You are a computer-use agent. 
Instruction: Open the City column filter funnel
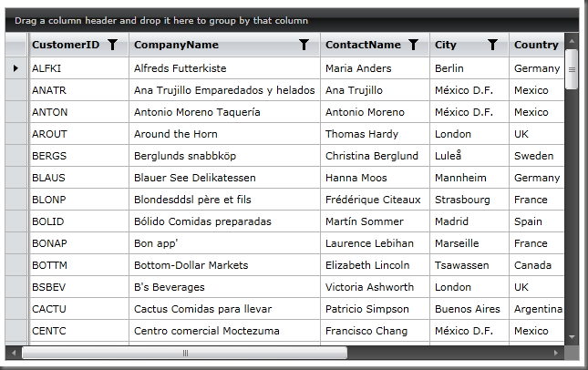(492, 45)
